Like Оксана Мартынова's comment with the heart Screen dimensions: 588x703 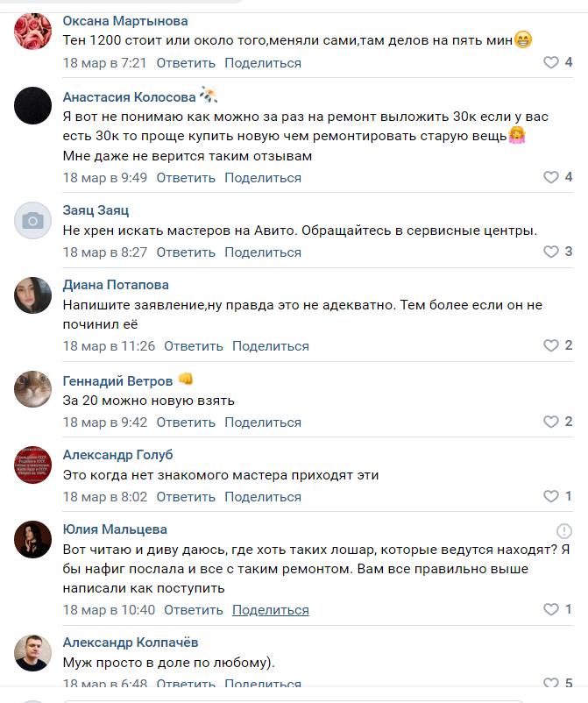point(550,63)
